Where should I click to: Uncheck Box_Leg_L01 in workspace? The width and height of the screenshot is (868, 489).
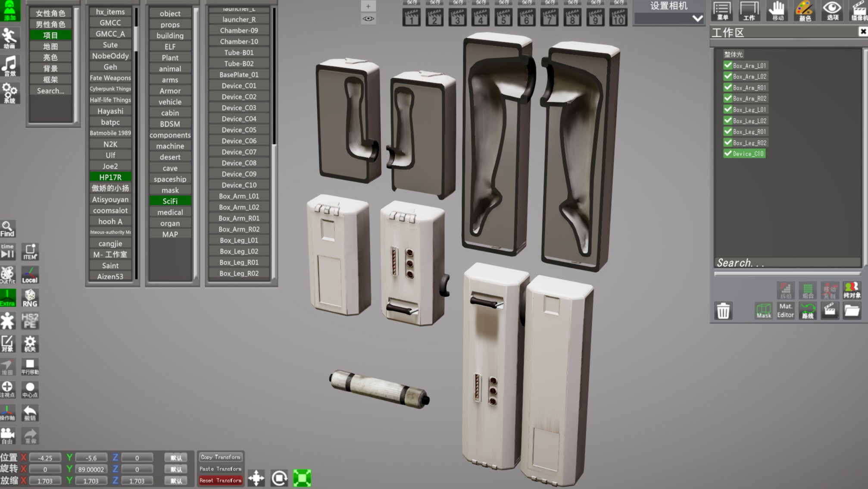tap(728, 110)
